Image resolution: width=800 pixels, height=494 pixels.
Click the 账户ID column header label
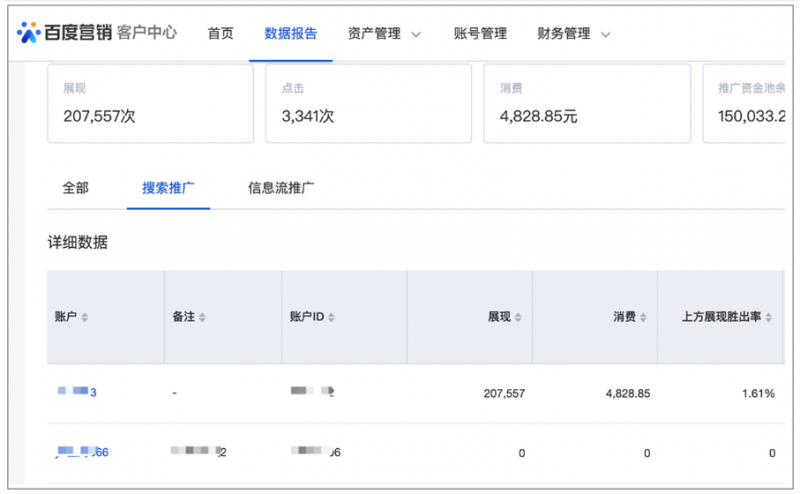pos(307,317)
